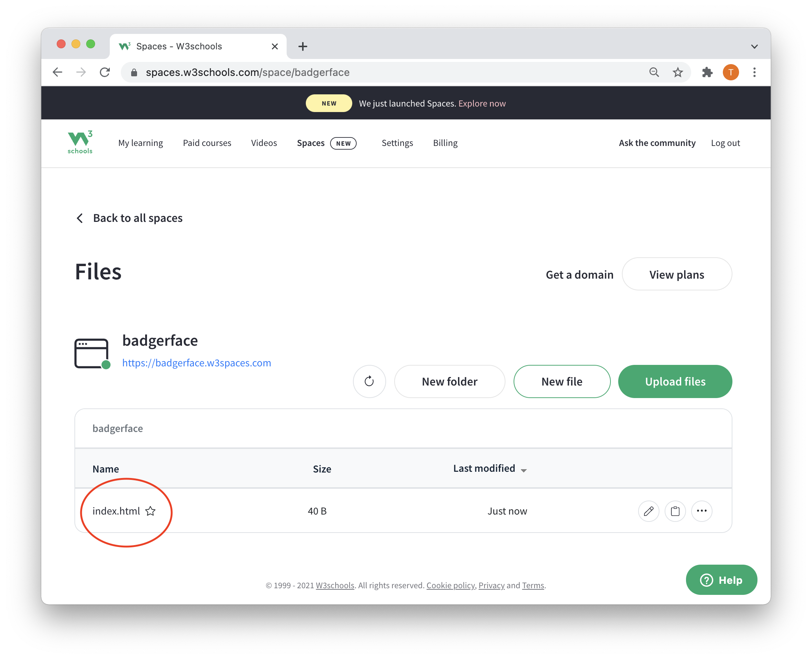Toggle the star/favorite icon on index.html

[151, 510]
